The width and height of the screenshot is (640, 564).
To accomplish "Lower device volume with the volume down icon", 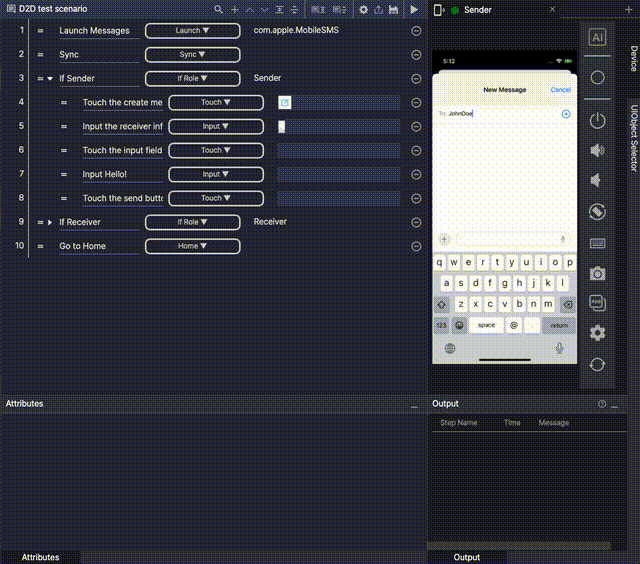I will [596, 180].
